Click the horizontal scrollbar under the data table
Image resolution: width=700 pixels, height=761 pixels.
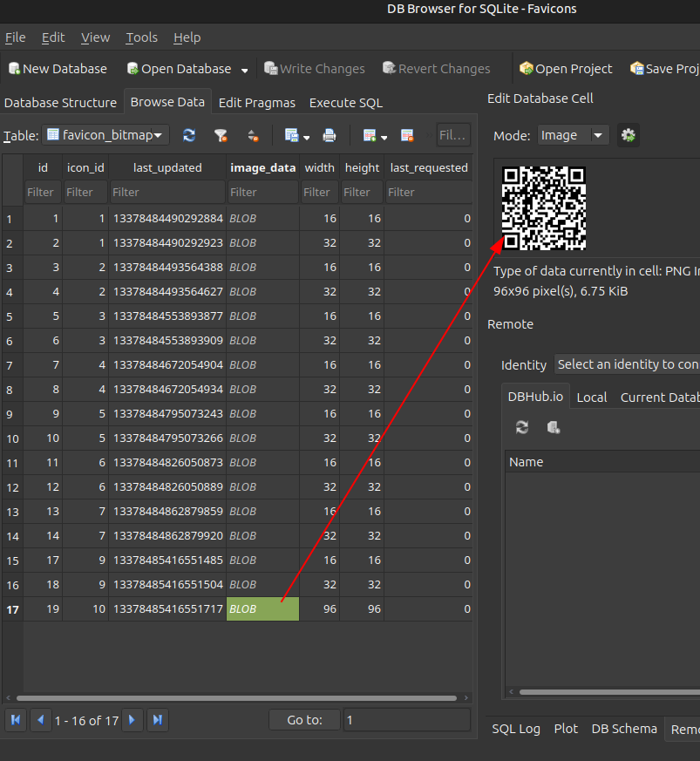pos(236,697)
